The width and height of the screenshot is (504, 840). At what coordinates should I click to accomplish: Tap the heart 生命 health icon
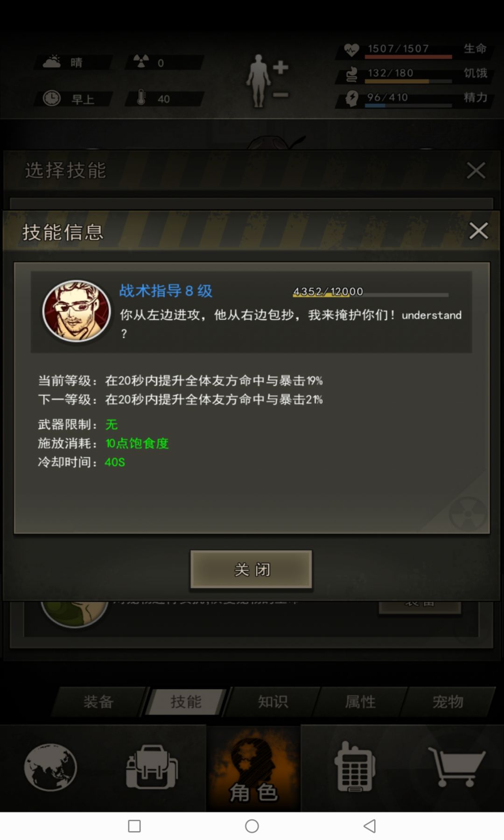[x=351, y=49]
